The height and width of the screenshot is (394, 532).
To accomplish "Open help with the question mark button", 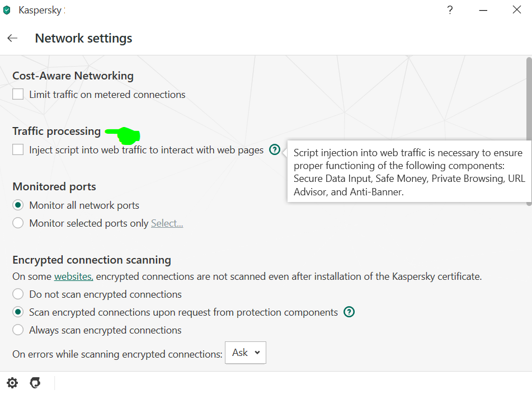I will point(450,10).
